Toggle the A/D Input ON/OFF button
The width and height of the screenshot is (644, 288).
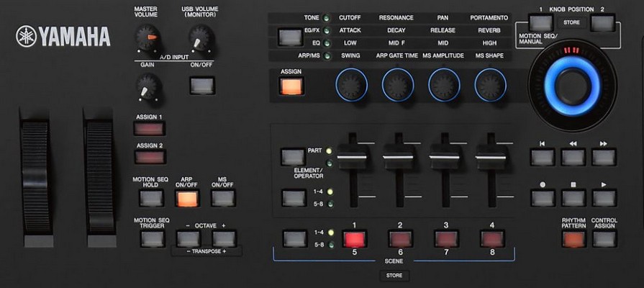(201, 85)
